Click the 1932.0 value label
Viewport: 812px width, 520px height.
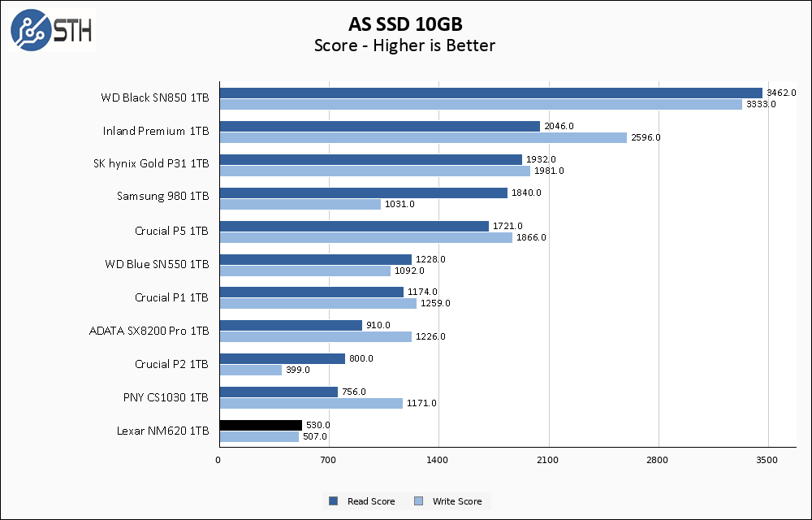coord(541,159)
